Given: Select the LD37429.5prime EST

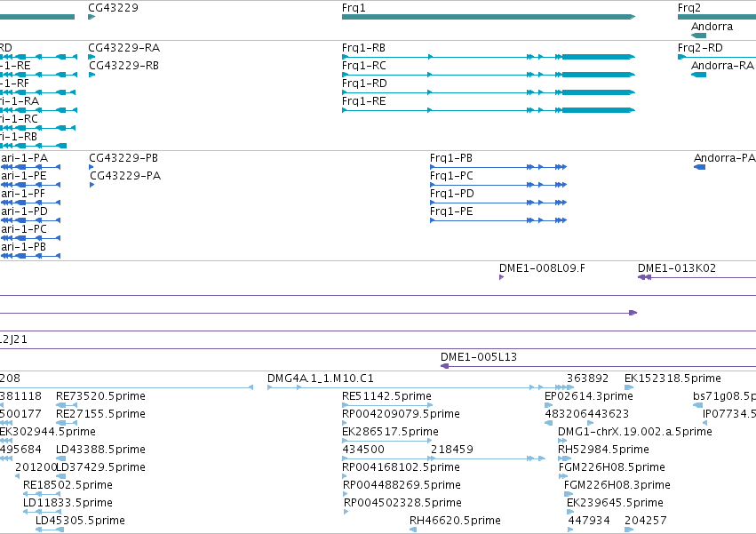Looking at the screenshot, I should point(60,476).
